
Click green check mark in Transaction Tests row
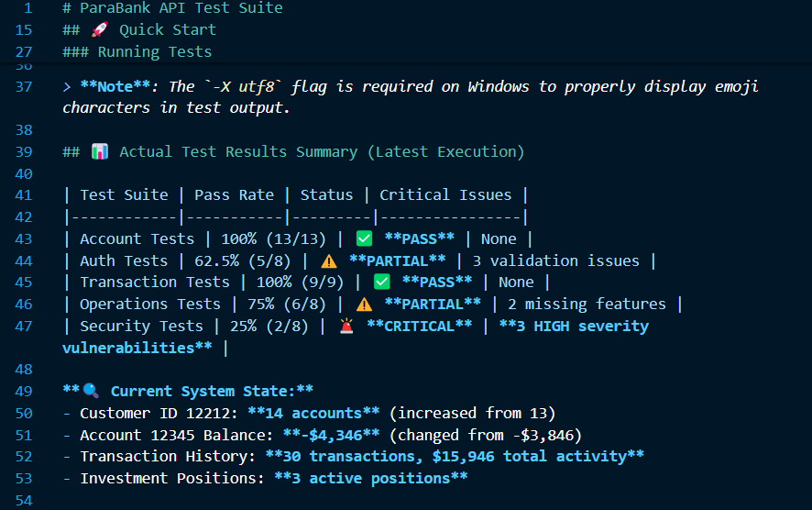tap(381, 283)
